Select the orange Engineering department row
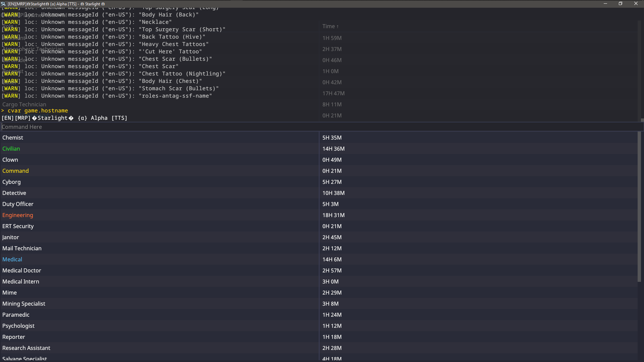 pyautogui.click(x=17, y=215)
